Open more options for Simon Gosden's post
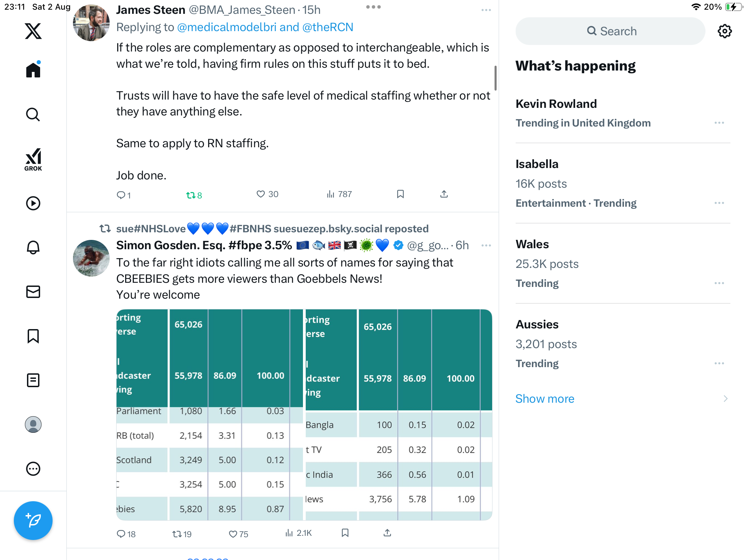 pos(486,245)
